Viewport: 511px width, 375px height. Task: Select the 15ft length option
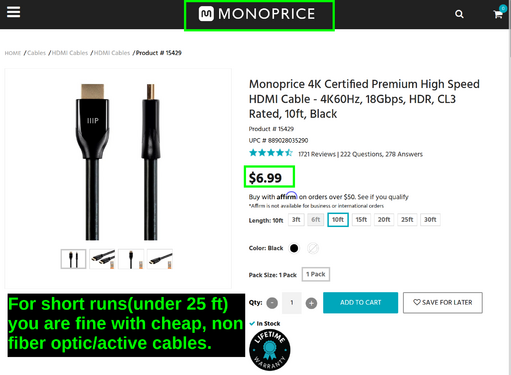pos(361,220)
